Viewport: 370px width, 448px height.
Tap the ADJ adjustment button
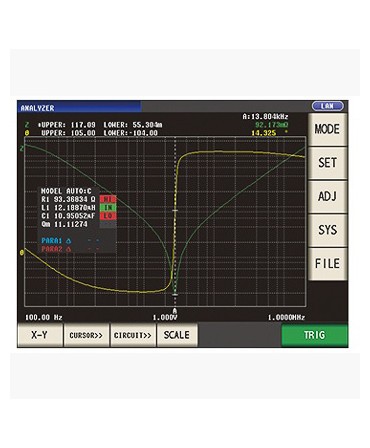(x=327, y=197)
